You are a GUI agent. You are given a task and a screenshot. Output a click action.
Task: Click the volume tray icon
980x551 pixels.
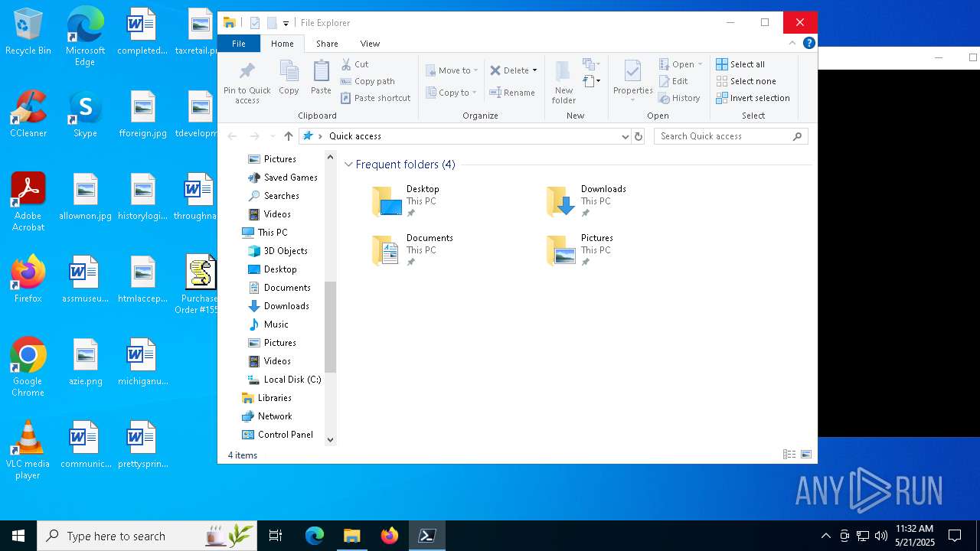click(x=880, y=536)
